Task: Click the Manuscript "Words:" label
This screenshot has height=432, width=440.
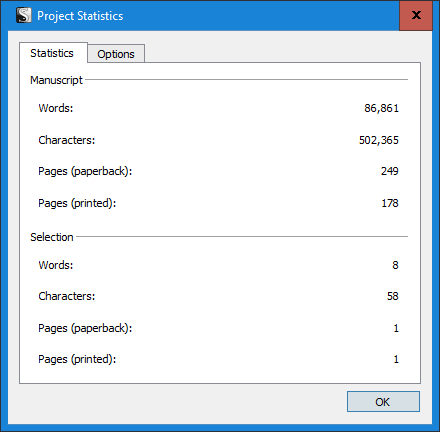Action: [x=56, y=108]
